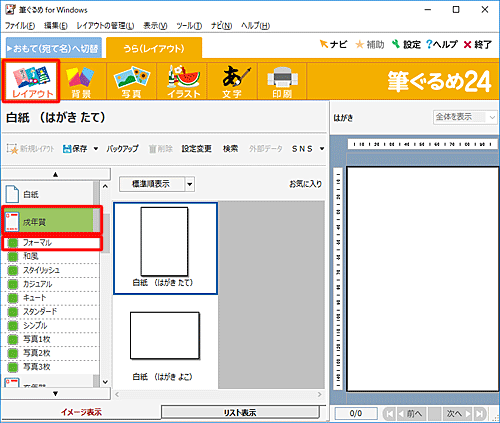Click the 補助 star icon
500x423 pixels.
tap(370, 44)
